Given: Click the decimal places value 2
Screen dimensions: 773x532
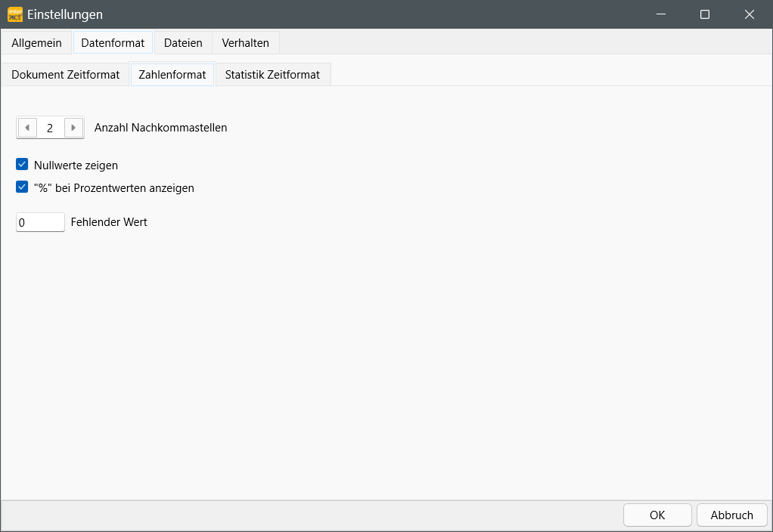Looking at the screenshot, I should pos(50,128).
